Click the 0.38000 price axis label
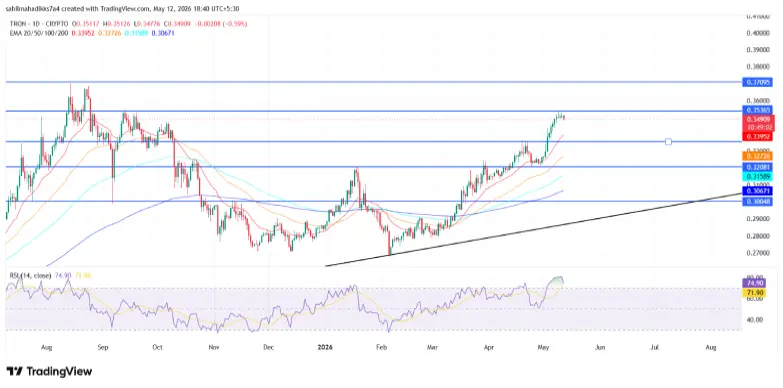 pyautogui.click(x=757, y=67)
